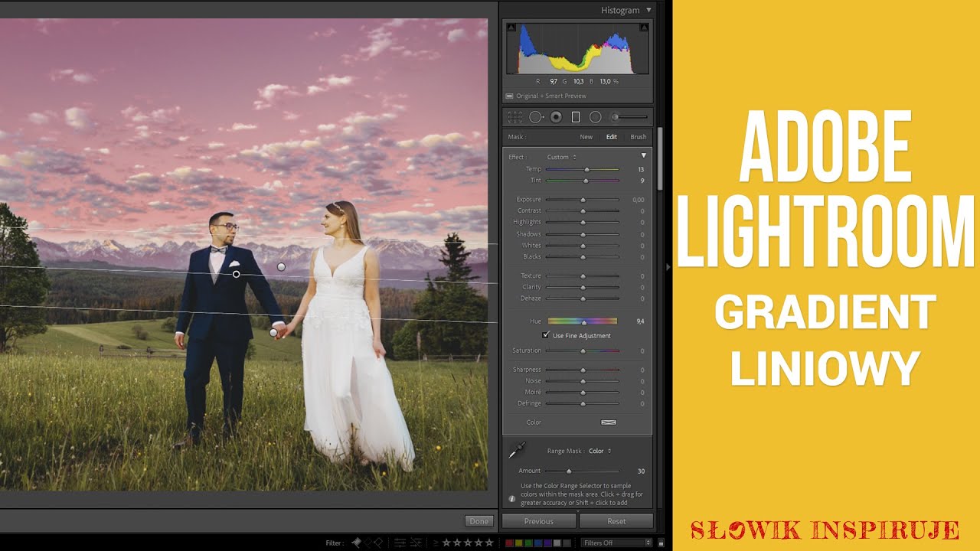Click the Adjustment Brush size slider

633,117
